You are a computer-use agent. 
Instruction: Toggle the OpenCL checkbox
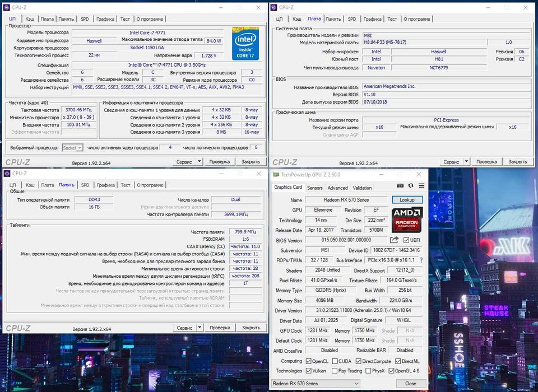click(x=308, y=361)
